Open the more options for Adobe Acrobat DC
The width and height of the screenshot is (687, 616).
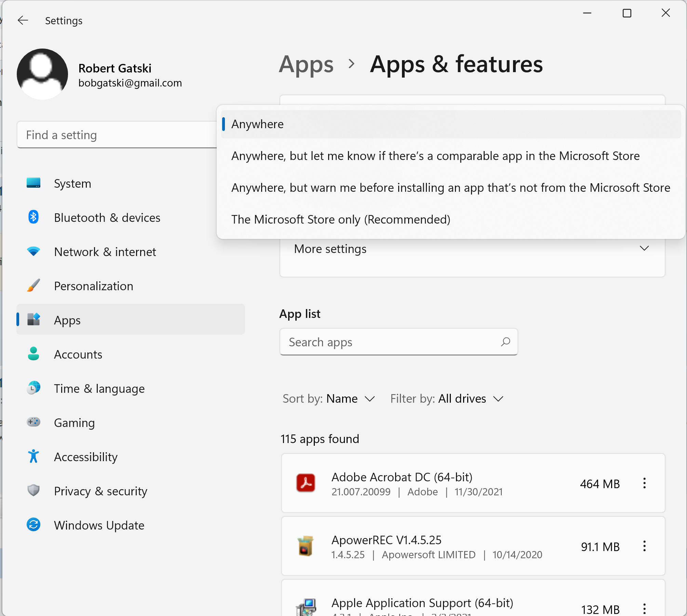pyautogui.click(x=644, y=483)
